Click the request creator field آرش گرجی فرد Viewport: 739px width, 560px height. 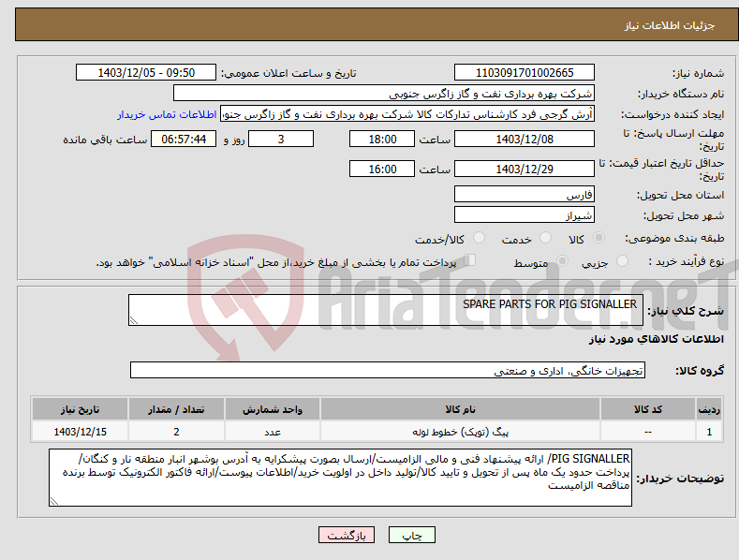click(407, 114)
